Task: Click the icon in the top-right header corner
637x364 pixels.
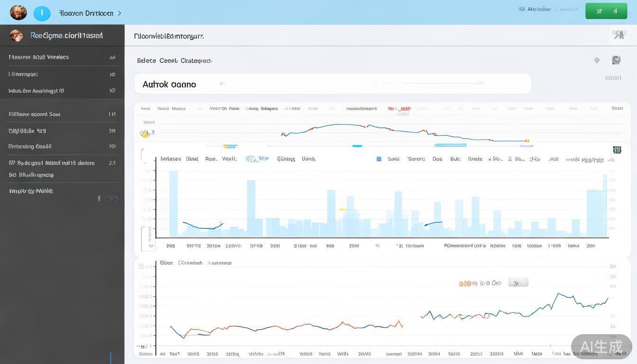Action: (618, 35)
